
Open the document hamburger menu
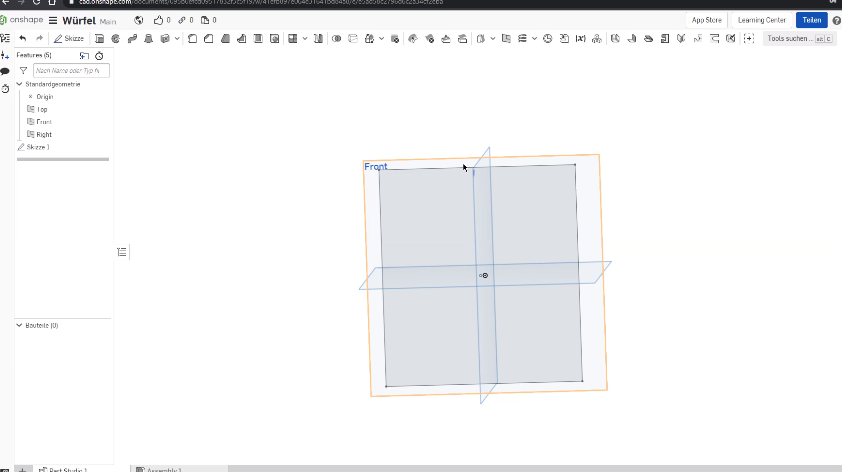tap(53, 20)
